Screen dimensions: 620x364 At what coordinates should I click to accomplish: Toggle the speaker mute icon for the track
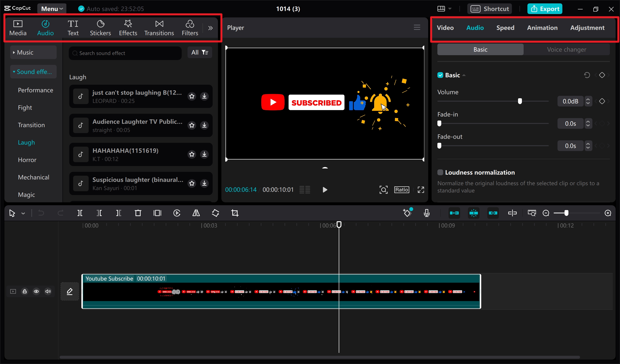pyautogui.click(x=48, y=291)
